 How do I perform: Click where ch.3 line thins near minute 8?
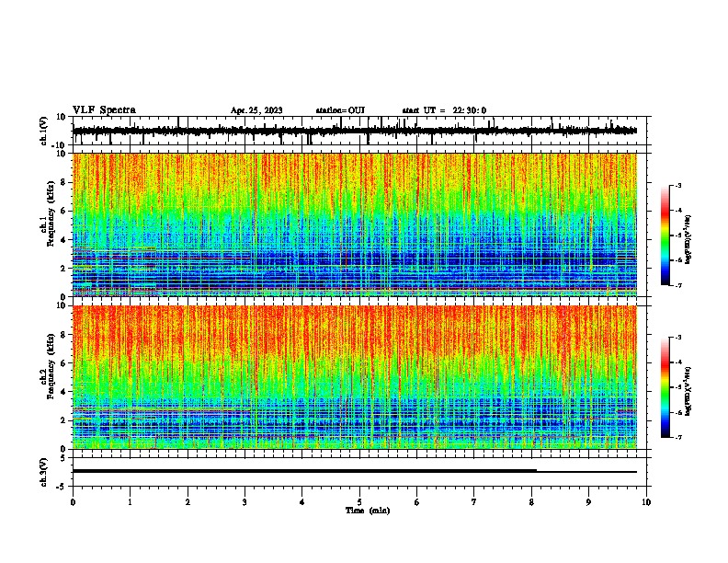(537, 471)
